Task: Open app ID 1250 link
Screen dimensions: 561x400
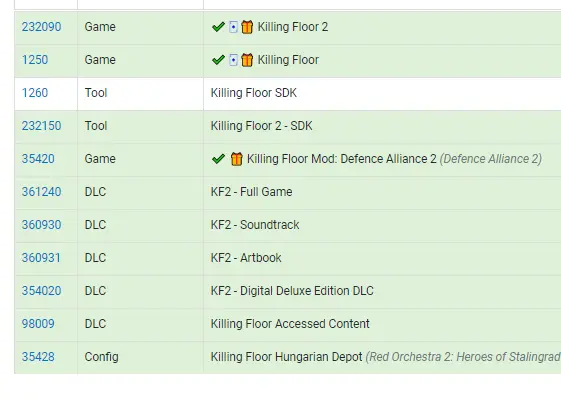Action: click(x=35, y=60)
